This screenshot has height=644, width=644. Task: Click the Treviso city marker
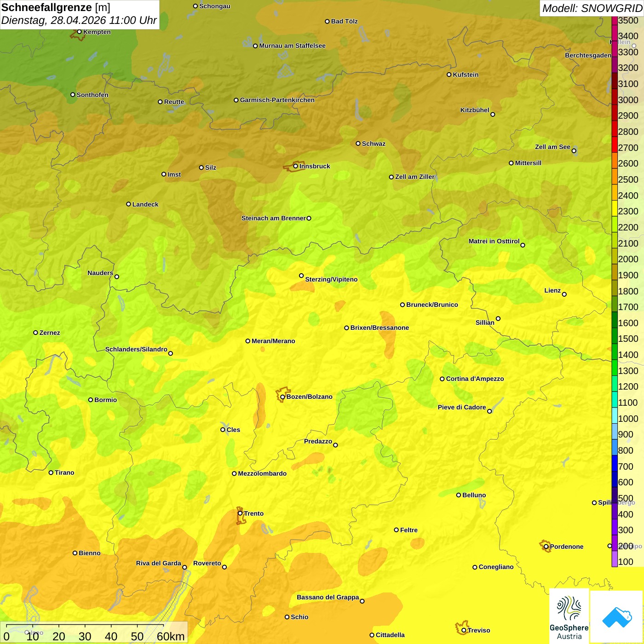point(464,630)
